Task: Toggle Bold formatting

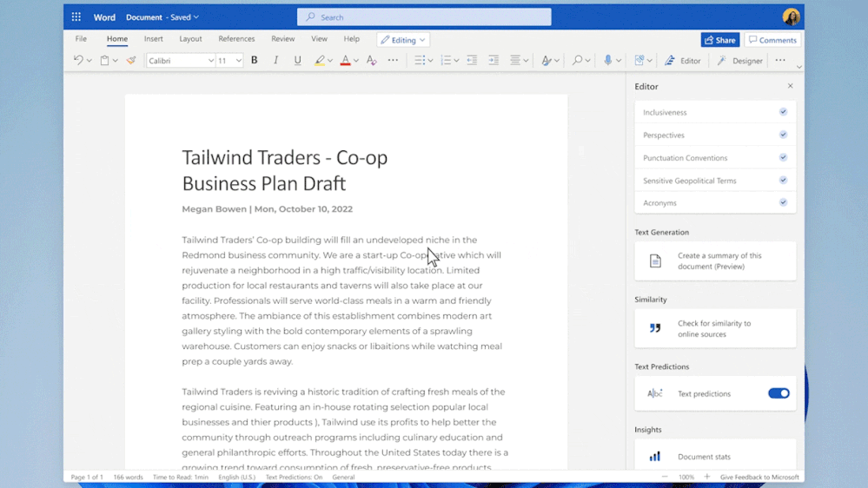Action: pos(254,60)
